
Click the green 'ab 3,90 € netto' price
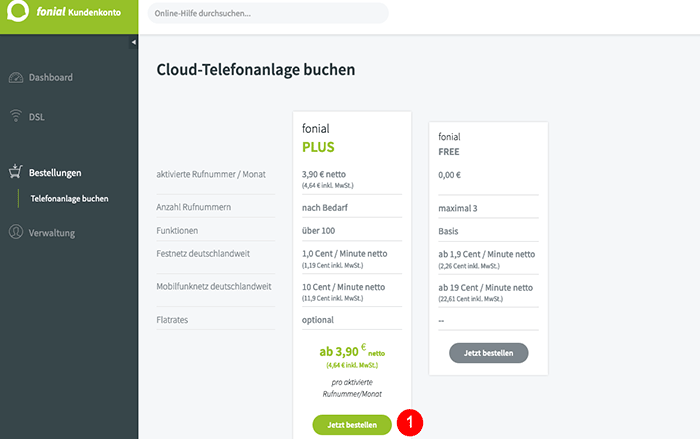click(x=352, y=351)
